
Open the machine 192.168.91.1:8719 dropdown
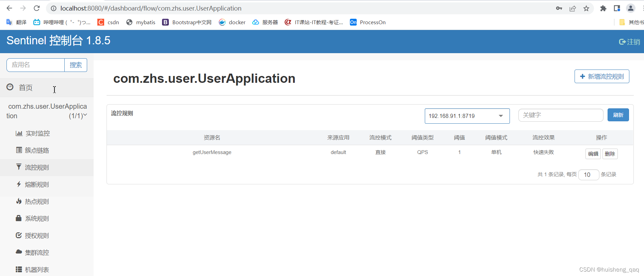[467, 116]
